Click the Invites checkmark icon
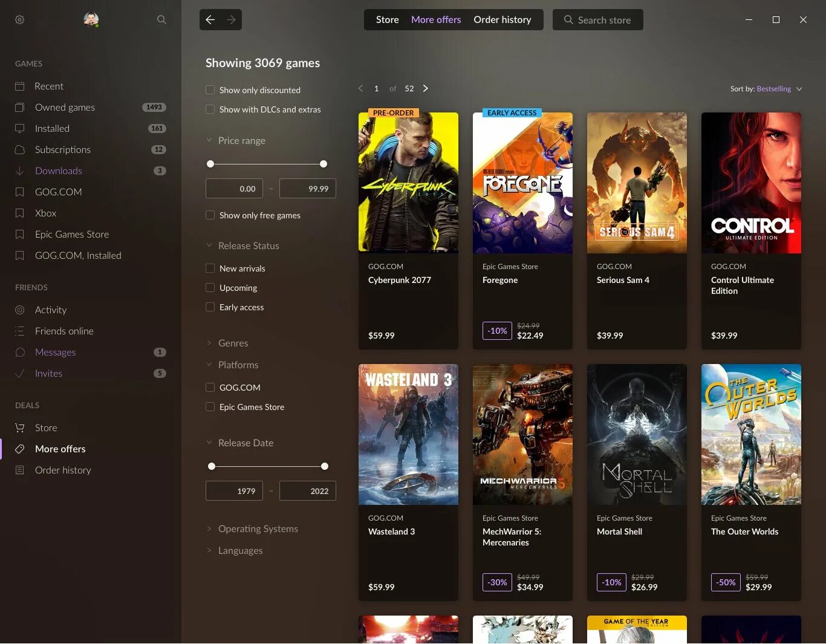This screenshot has height=644, width=826. pos(20,374)
